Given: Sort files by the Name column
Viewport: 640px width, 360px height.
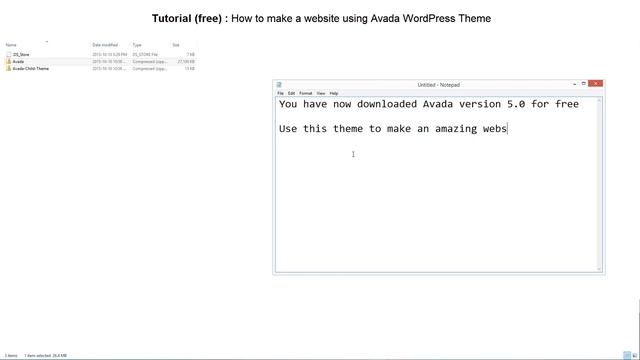Looking at the screenshot, I should 11,45.
